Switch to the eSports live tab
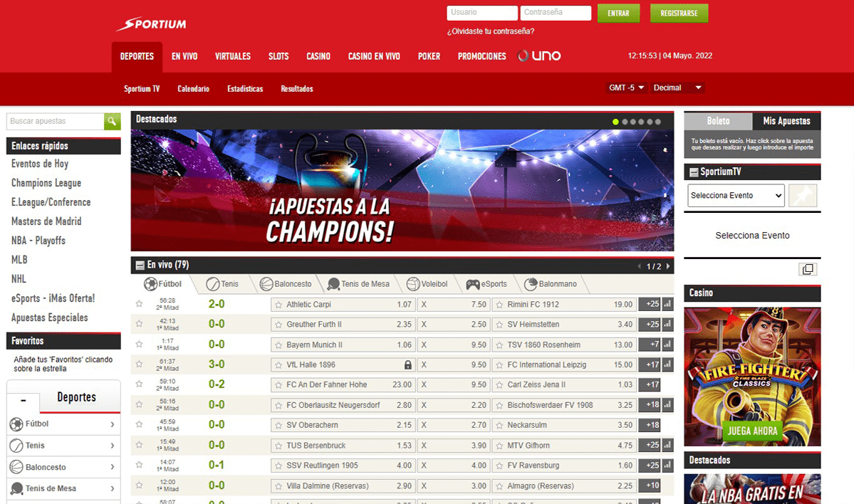Viewport: 854px width, 504px height. [486, 284]
